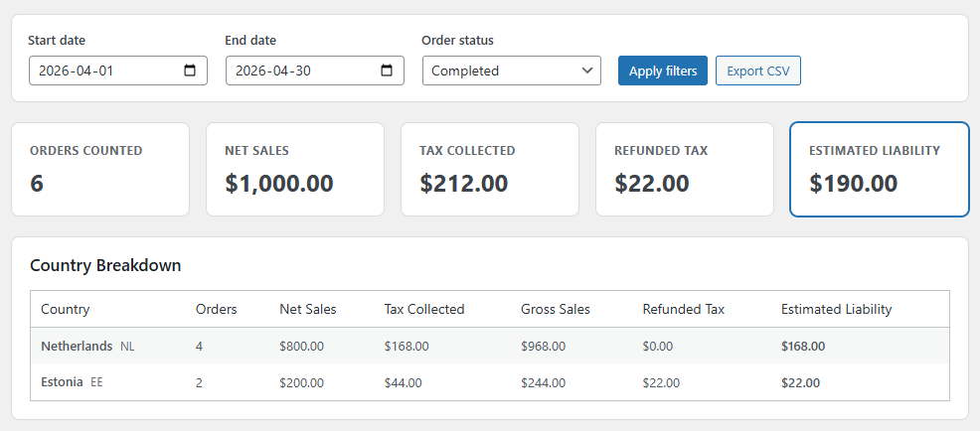Click the Apply filters button
The image size is (980, 431).
(663, 71)
